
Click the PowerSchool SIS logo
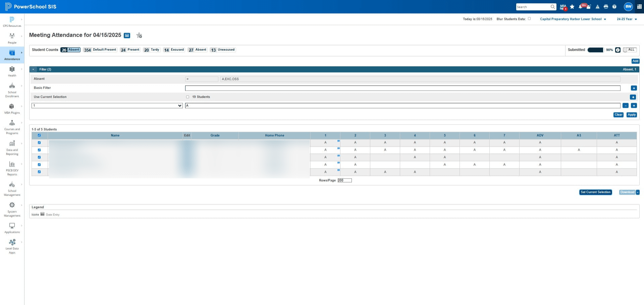pos(31,7)
